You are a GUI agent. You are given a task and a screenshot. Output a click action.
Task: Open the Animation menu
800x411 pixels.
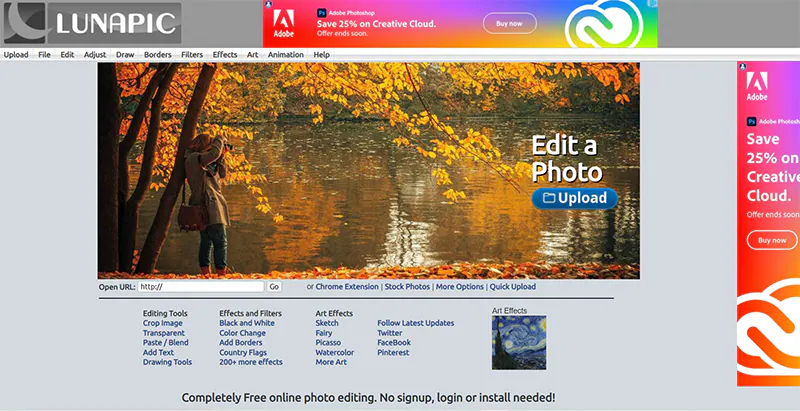tap(286, 55)
